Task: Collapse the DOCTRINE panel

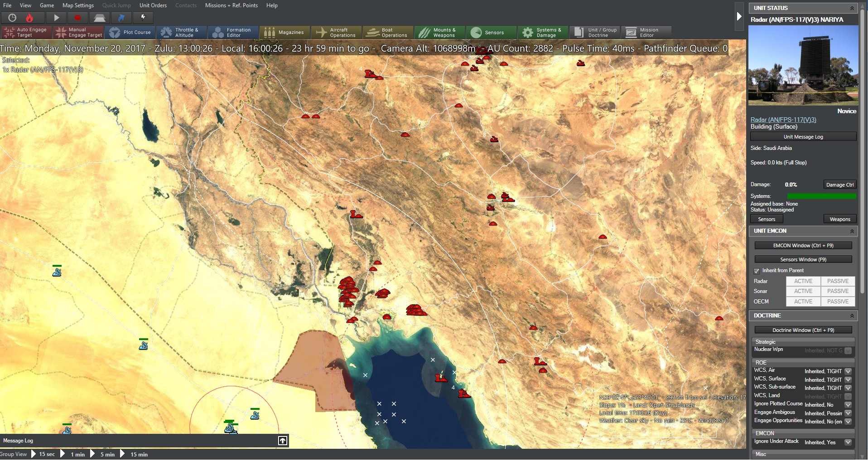Action: tap(851, 315)
